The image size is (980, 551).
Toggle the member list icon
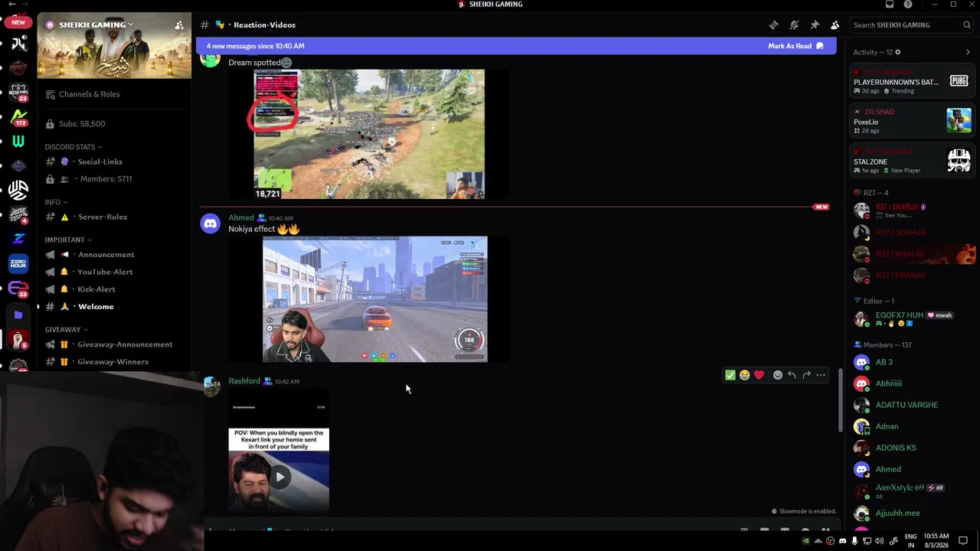click(x=835, y=25)
